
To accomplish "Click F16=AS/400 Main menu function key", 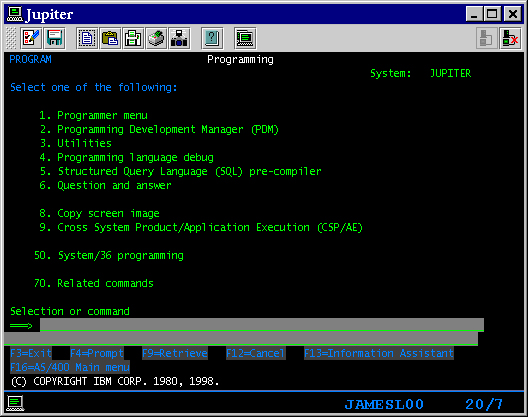I will pos(70,367).
